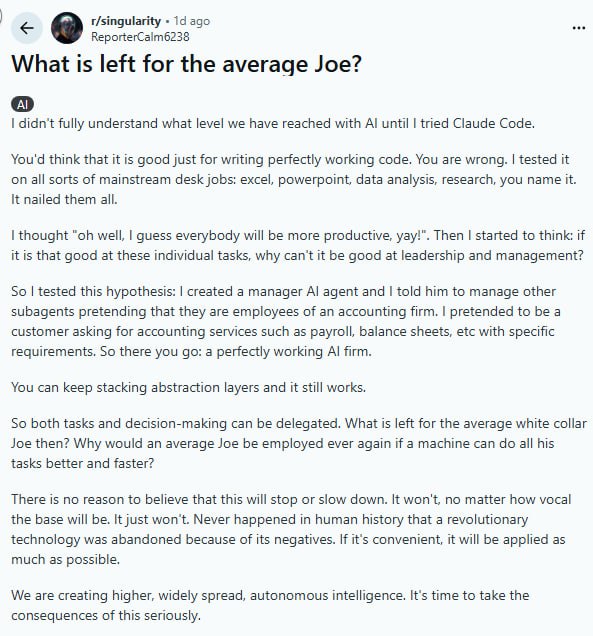Screen dimensions: 593x636
Task: Click the post title 'What is left for the average Joe?'
Action: click(186, 64)
